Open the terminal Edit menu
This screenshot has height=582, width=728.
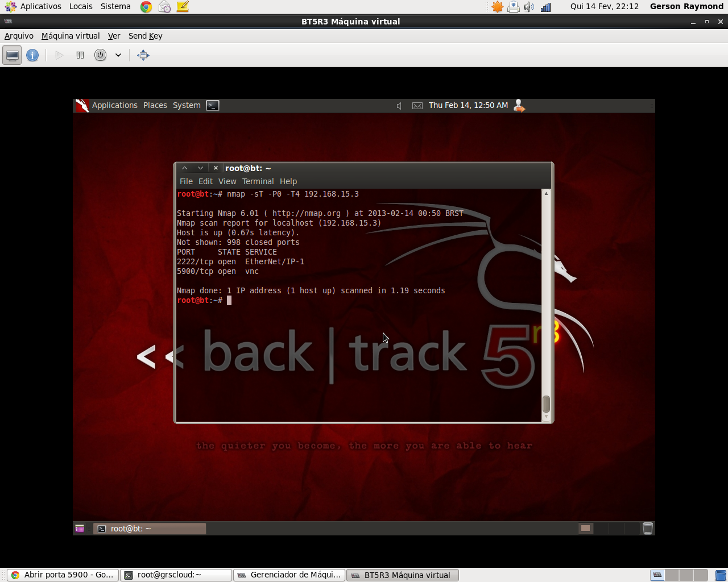point(205,181)
